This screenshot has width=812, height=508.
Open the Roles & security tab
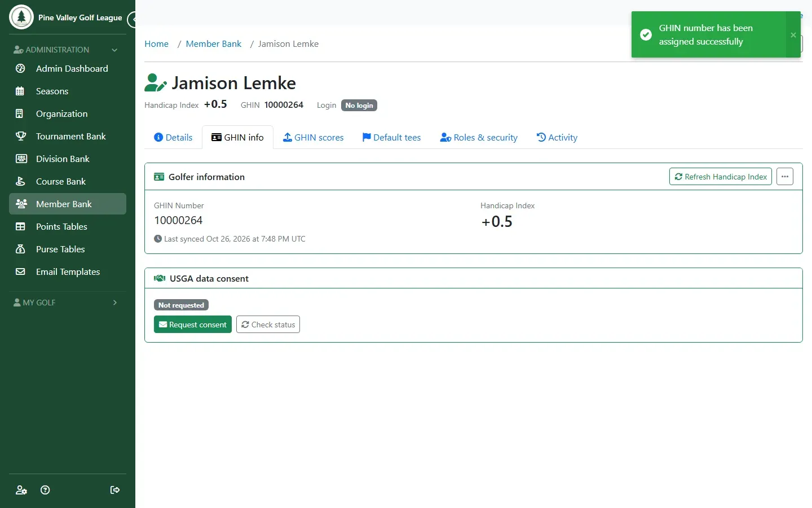point(479,137)
